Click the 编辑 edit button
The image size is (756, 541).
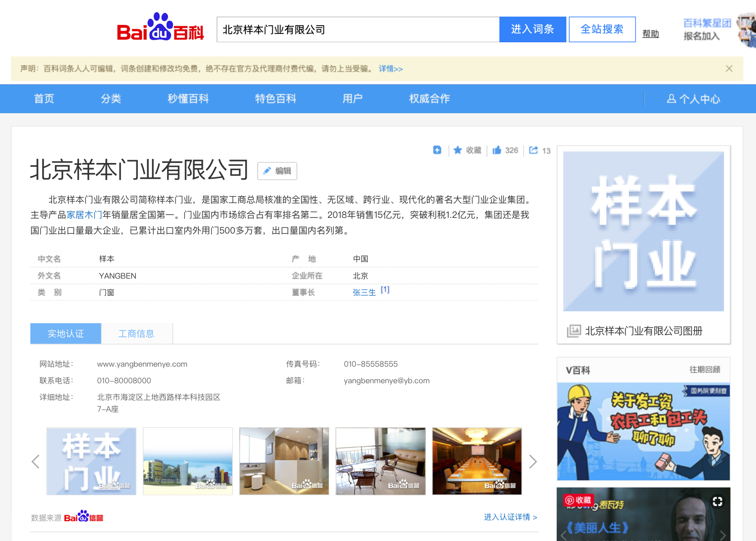click(277, 171)
